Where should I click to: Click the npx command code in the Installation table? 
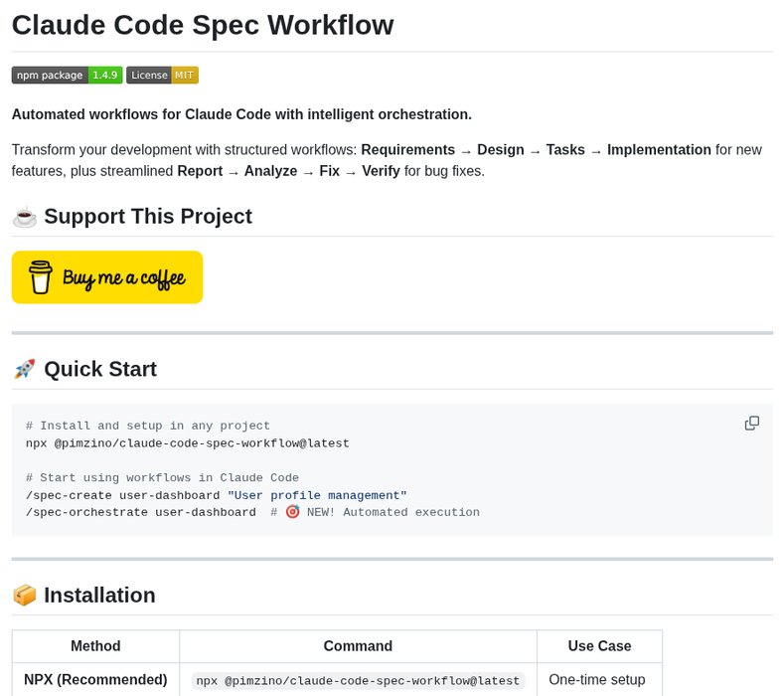coord(358,681)
